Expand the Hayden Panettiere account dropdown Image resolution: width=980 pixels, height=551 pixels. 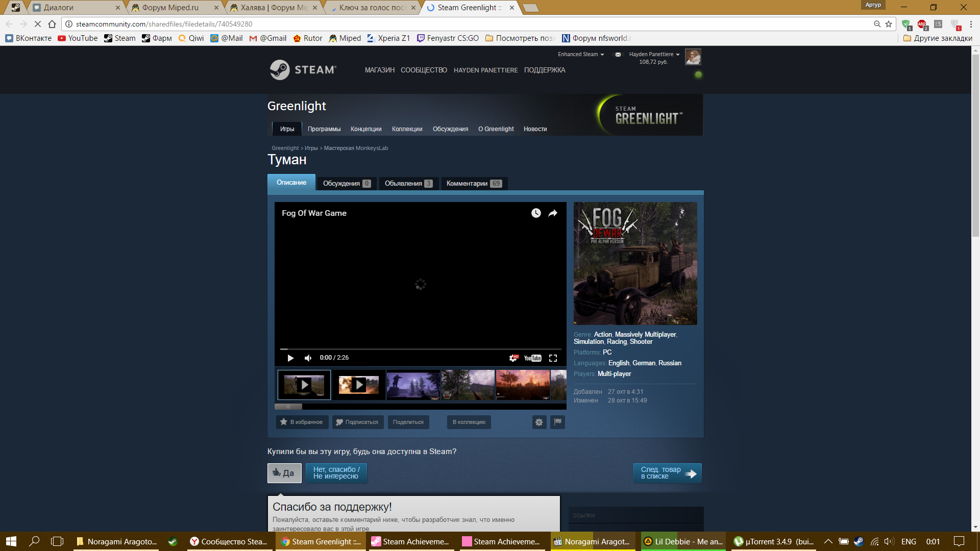point(654,54)
